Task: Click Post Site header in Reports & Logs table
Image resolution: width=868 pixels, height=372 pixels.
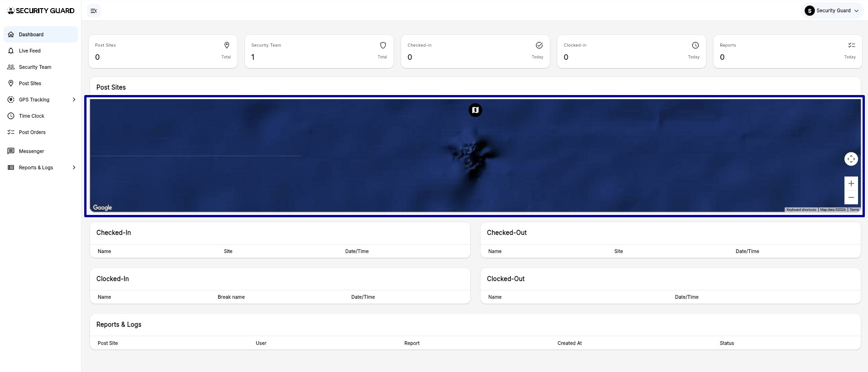Action: pyautogui.click(x=108, y=343)
